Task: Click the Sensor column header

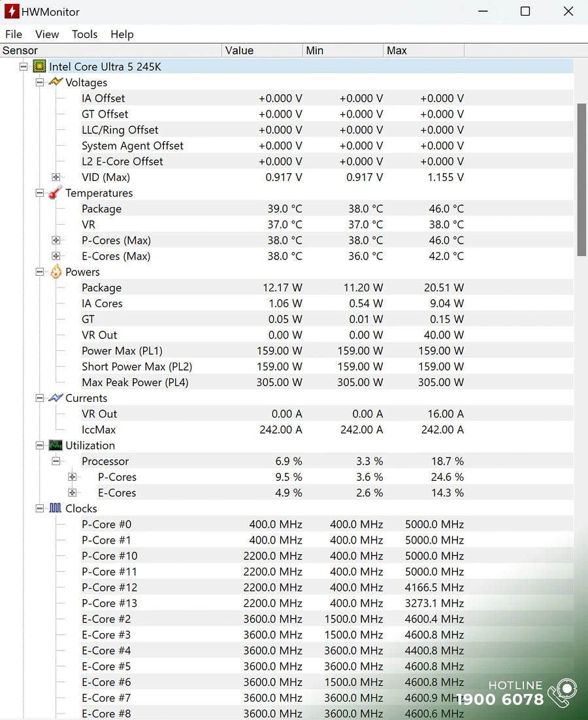Action: [x=110, y=50]
